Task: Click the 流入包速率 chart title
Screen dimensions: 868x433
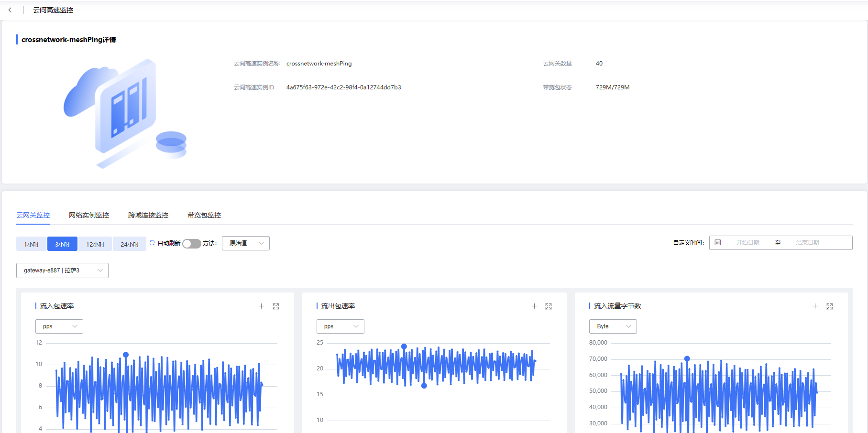Action: (x=57, y=306)
